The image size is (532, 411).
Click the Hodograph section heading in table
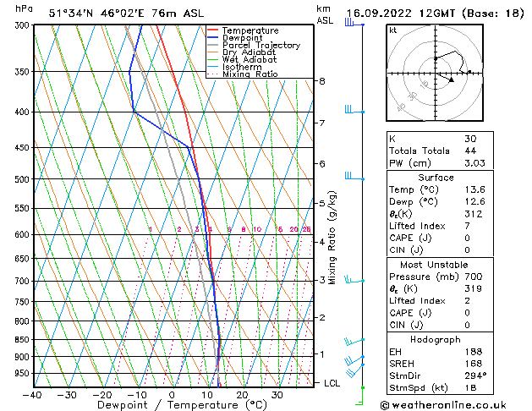[436, 339]
